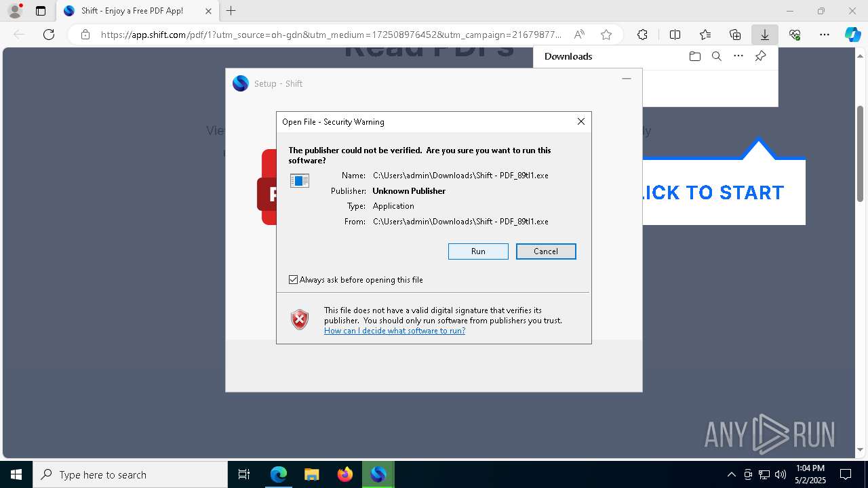Open Edge Settings and more menu
The image size is (868, 488).
825,35
